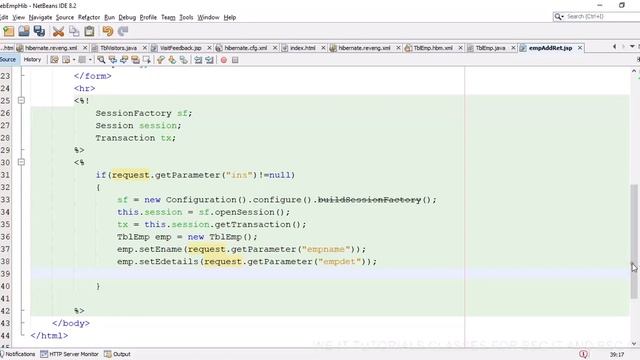Close the index.html tab
Image resolution: width=640 pixels, height=360 pixels.
click(x=323, y=48)
